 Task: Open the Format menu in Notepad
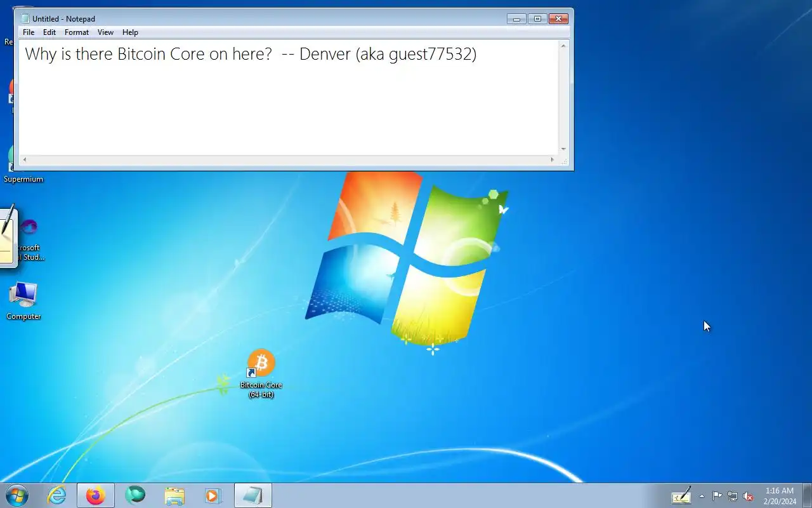(77, 32)
